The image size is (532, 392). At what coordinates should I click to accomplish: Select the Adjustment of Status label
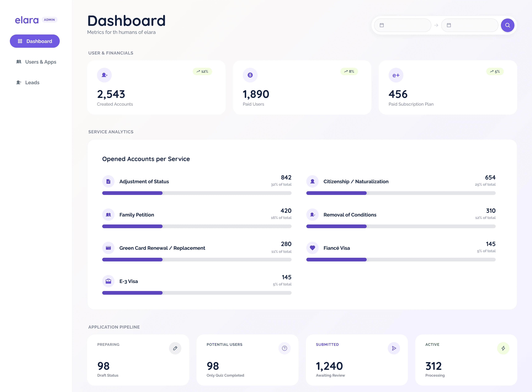(x=144, y=182)
